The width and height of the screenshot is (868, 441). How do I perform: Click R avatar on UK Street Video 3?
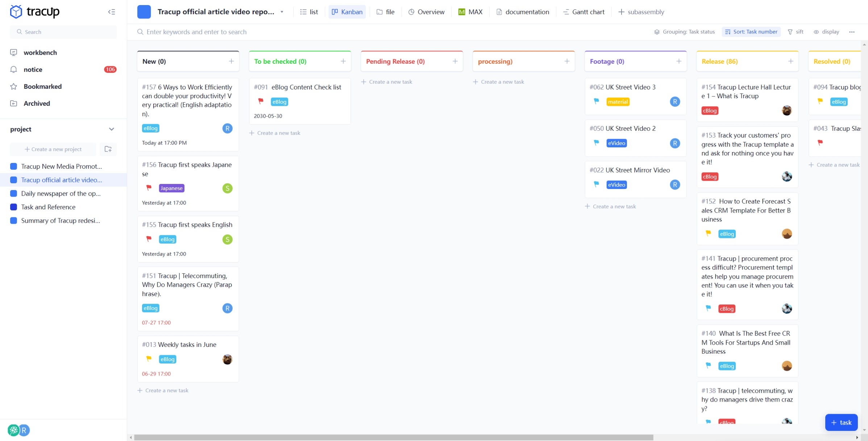point(674,102)
